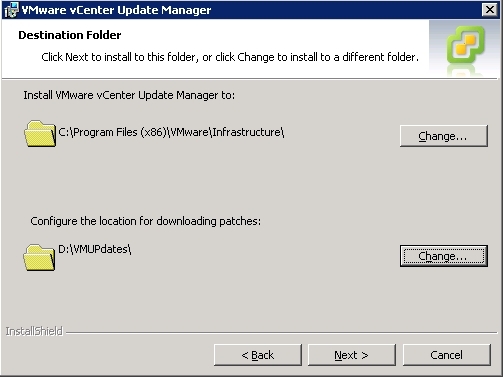Image resolution: width=503 pixels, height=377 pixels.
Task: Click the 'Install VMware vCenter Update Manager to:' label
Action: tap(129, 95)
